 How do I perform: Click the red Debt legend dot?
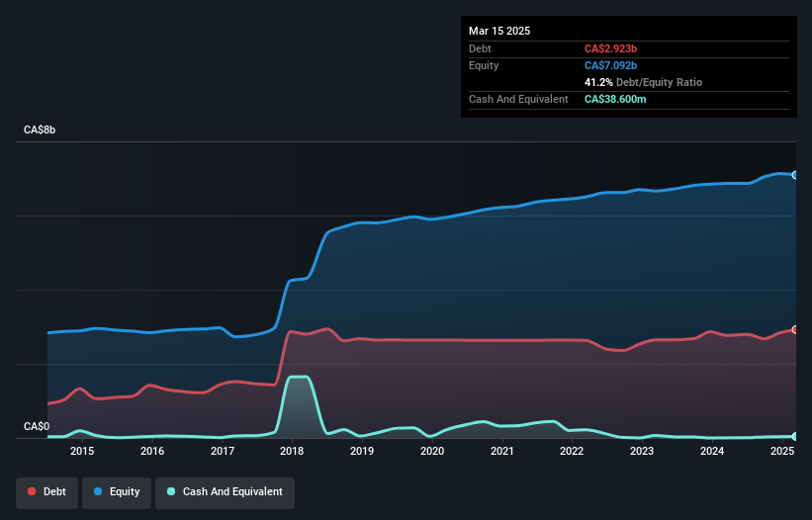32,491
